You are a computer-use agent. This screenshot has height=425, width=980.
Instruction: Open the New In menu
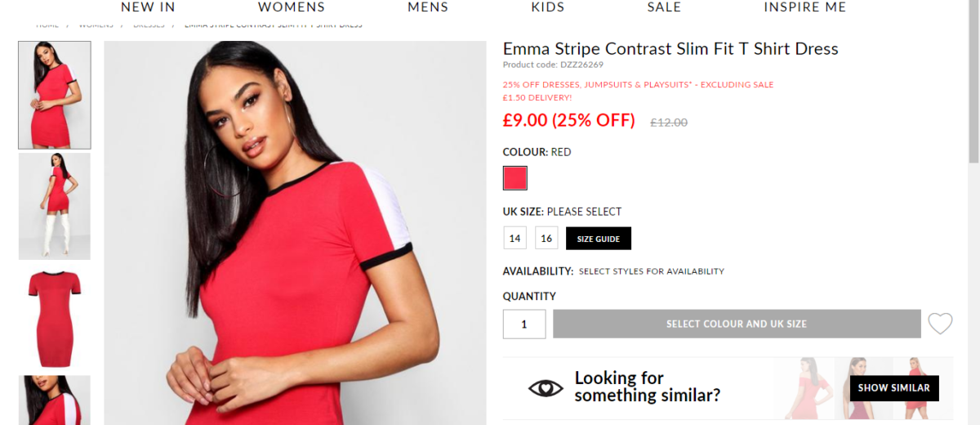[x=148, y=7]
